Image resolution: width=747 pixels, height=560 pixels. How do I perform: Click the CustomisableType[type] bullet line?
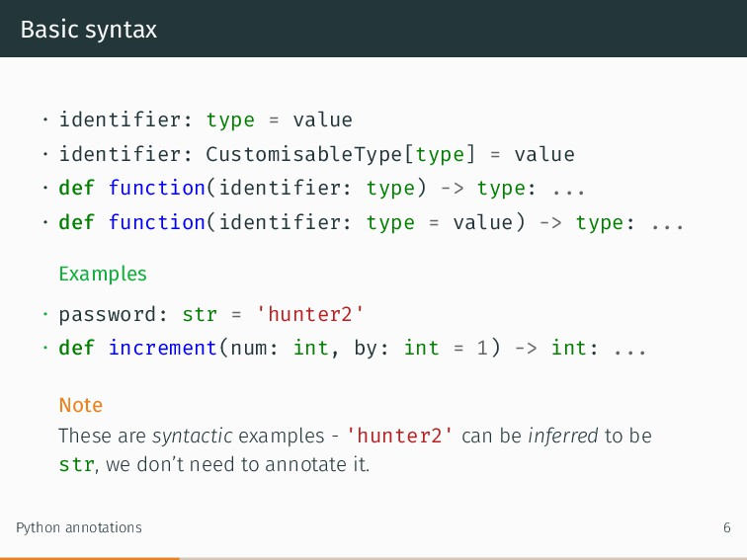(316, 154)
